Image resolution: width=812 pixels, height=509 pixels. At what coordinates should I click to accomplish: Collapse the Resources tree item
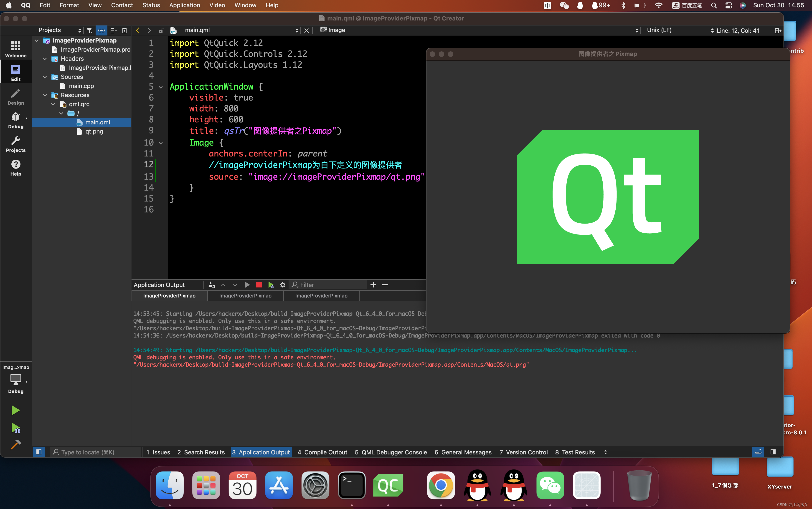(x=45, y=95)
